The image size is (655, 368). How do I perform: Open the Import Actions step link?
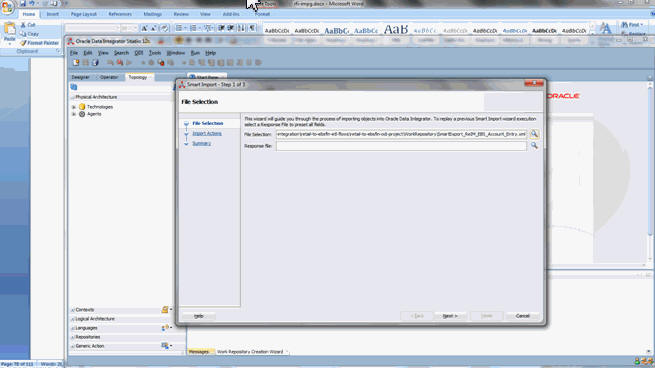207,133
